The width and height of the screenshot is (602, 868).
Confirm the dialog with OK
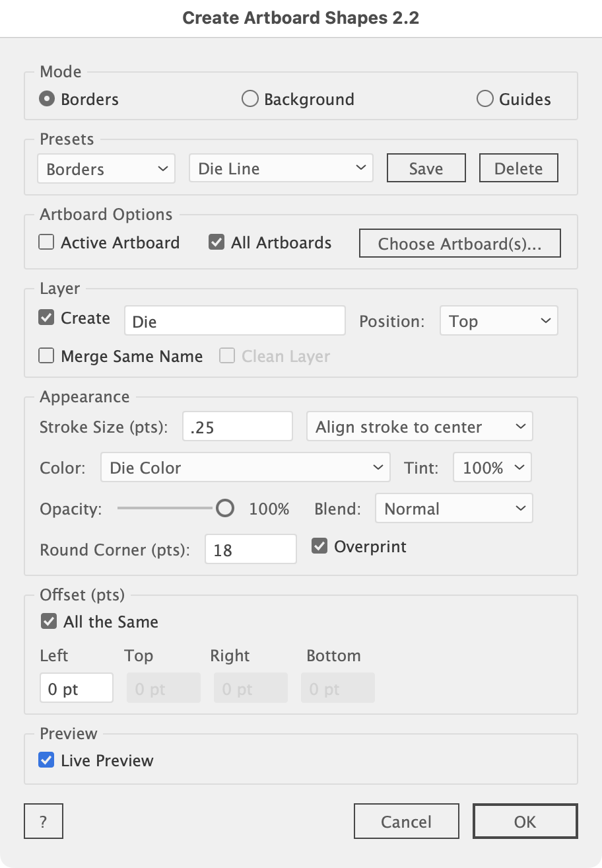525,822
